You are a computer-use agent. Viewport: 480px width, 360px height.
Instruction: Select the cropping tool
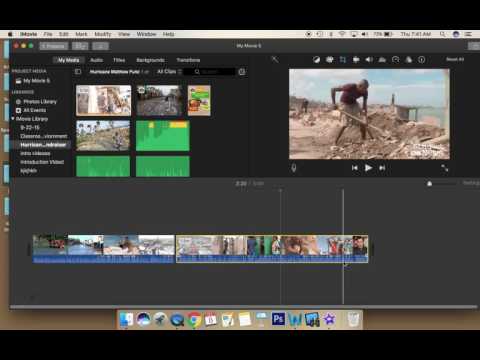(343, 60)
